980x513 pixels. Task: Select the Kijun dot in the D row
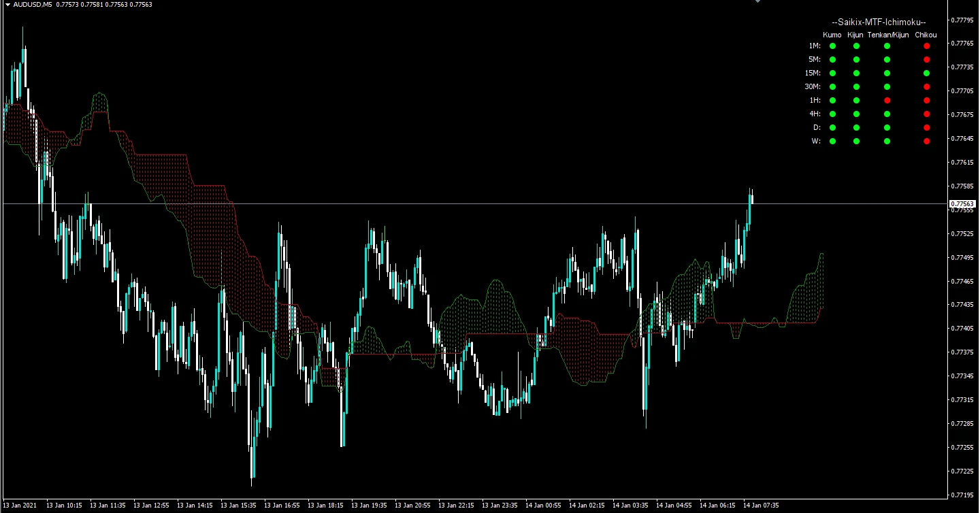[857, 127]
